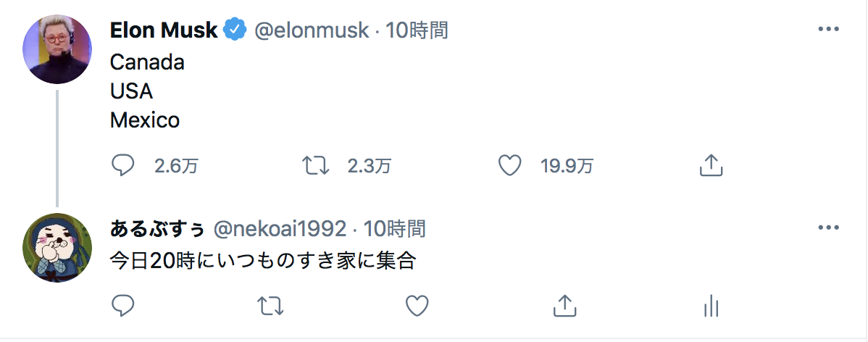Click the Elon Musk display name
This screenshot has height=342, width=868.
click(164, 30)
